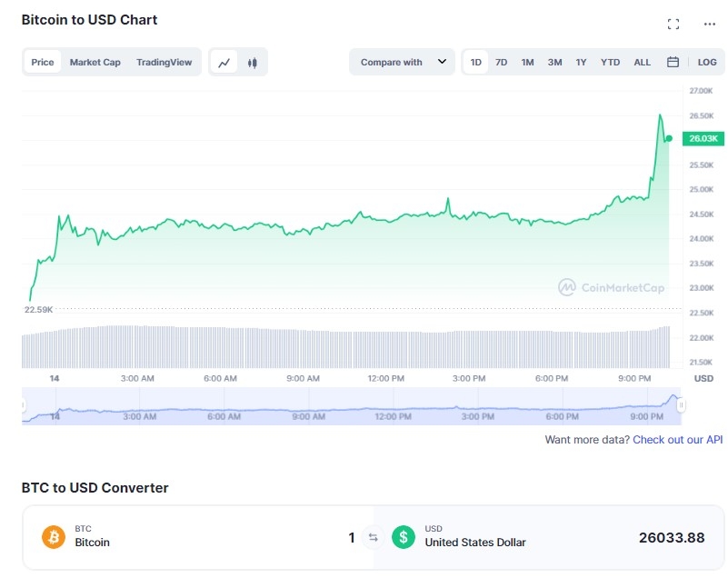Set chart range to YTD

click(610, 62)
